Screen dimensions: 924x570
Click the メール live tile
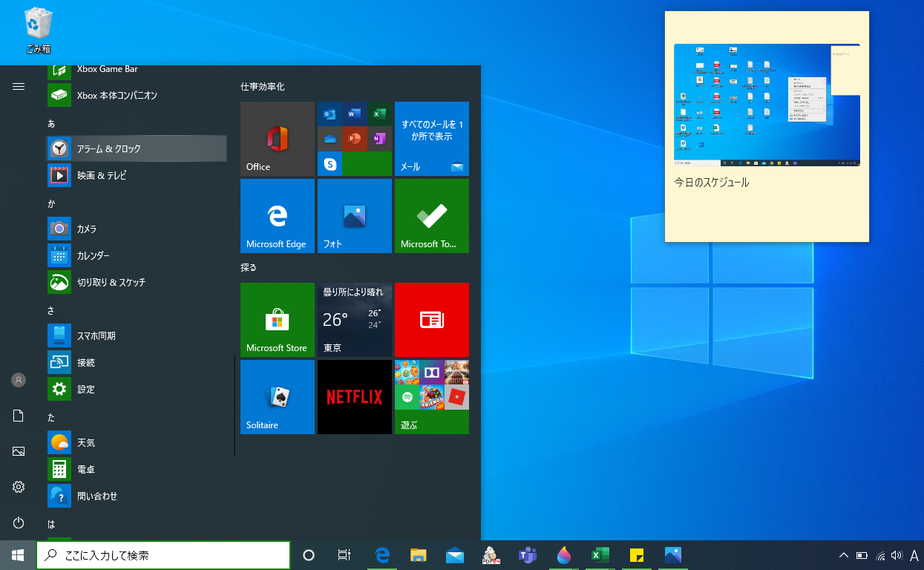click(x=432, y=139)
